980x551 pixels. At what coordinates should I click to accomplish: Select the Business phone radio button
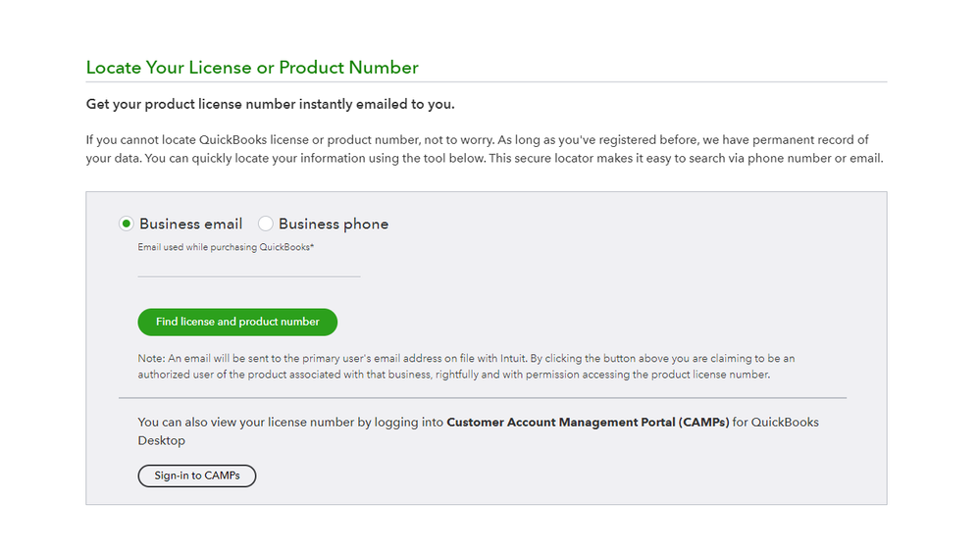tap(265, 224)
